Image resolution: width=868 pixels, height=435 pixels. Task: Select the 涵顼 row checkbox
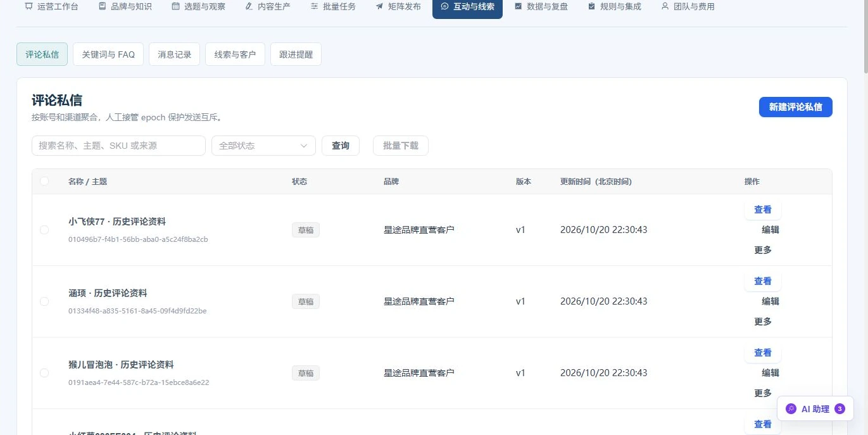point(44,301)
